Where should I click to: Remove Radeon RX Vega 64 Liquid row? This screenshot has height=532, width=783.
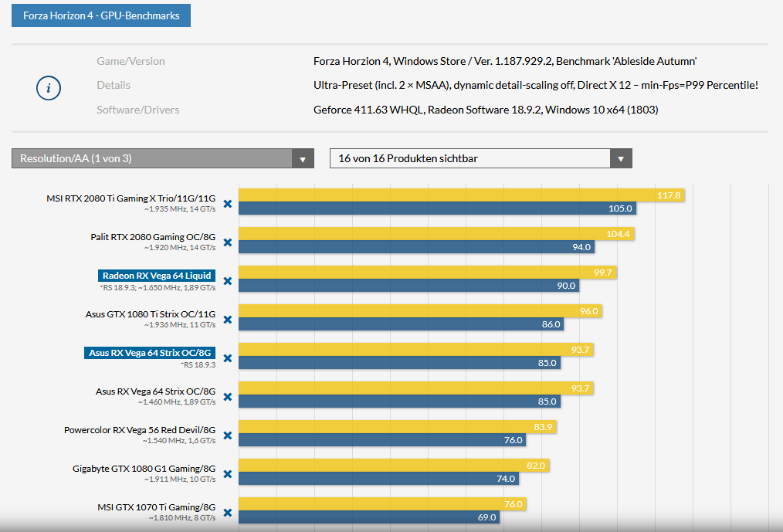[x=228, y=281]
